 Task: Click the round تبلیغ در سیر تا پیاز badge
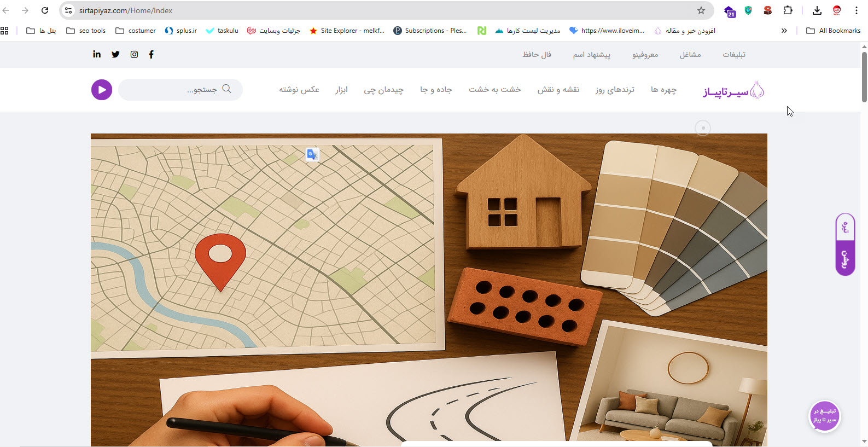(x=824, y=416)
